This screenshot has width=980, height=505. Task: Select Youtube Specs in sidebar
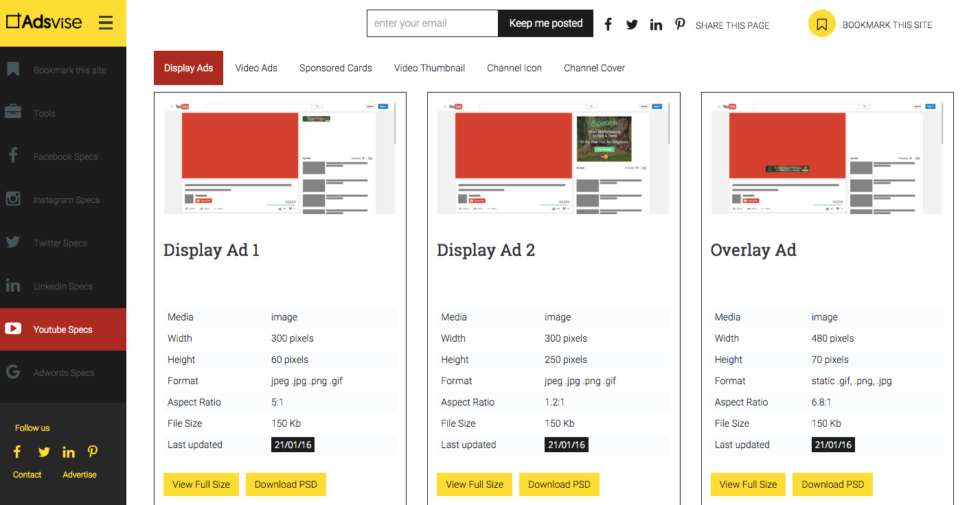pyautogui.click(x=63, y=329)
